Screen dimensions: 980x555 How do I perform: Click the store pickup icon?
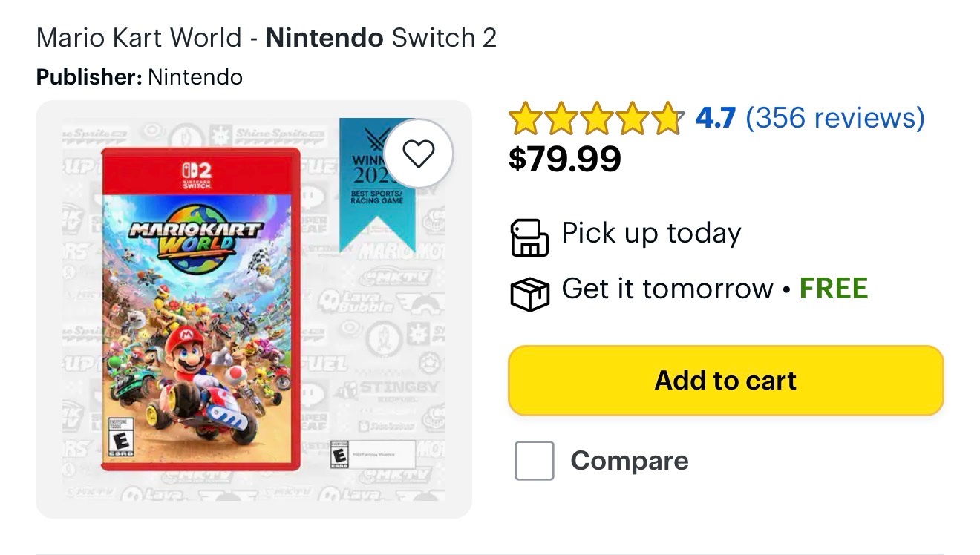click(x=529, y=237)
